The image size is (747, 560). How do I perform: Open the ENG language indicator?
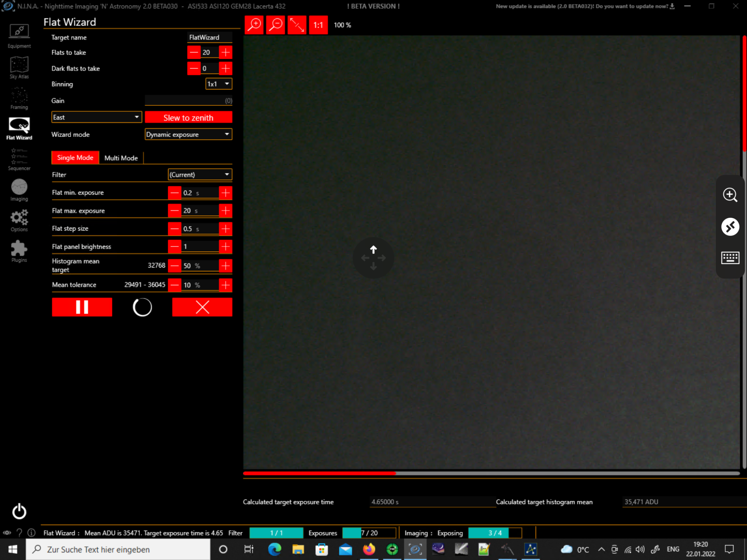click(673, 549)
